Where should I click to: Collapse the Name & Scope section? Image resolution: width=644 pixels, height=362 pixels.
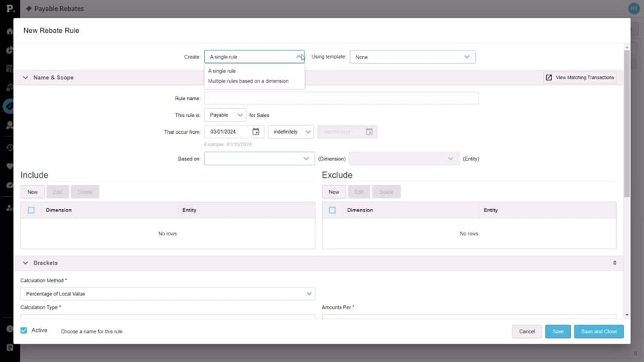26,78
